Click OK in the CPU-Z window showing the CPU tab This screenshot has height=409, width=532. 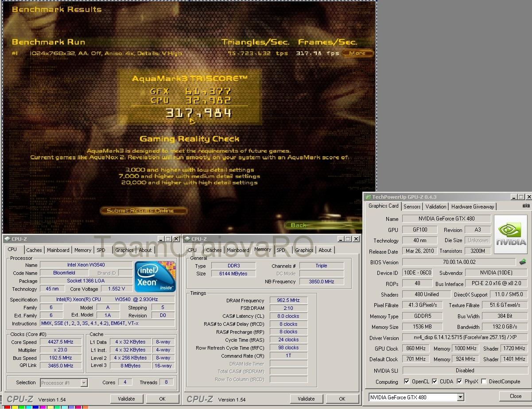[163, 399]
